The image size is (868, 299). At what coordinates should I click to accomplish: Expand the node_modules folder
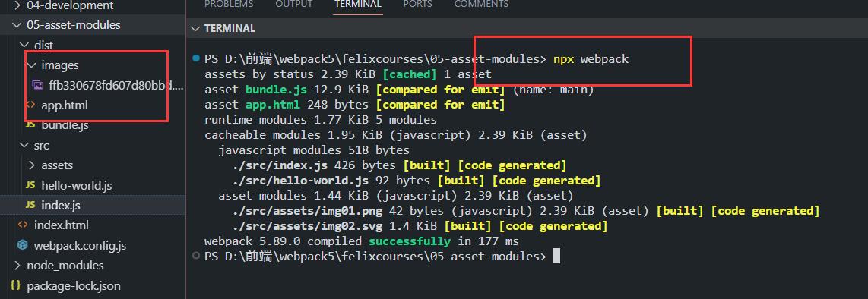click(16, 266)
